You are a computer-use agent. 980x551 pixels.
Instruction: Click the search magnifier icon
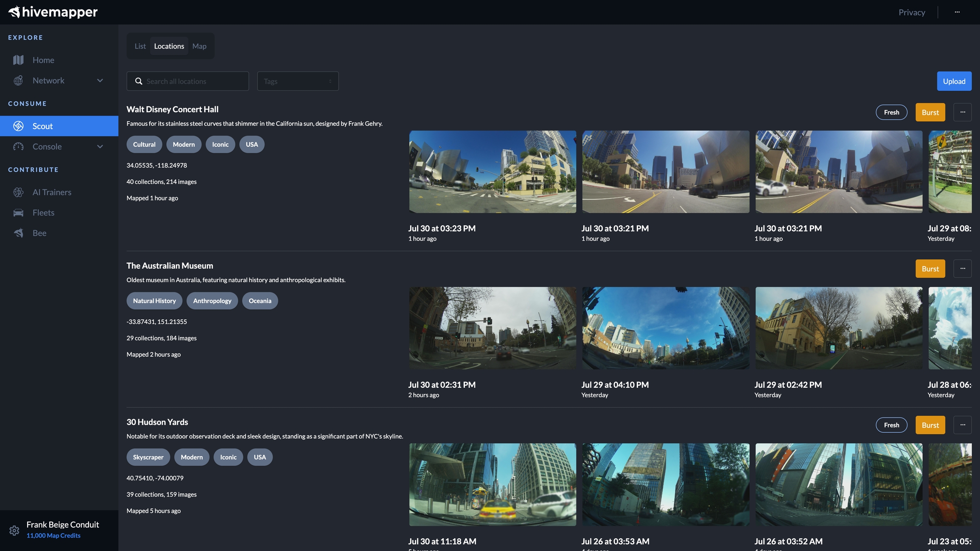[139, 81]
